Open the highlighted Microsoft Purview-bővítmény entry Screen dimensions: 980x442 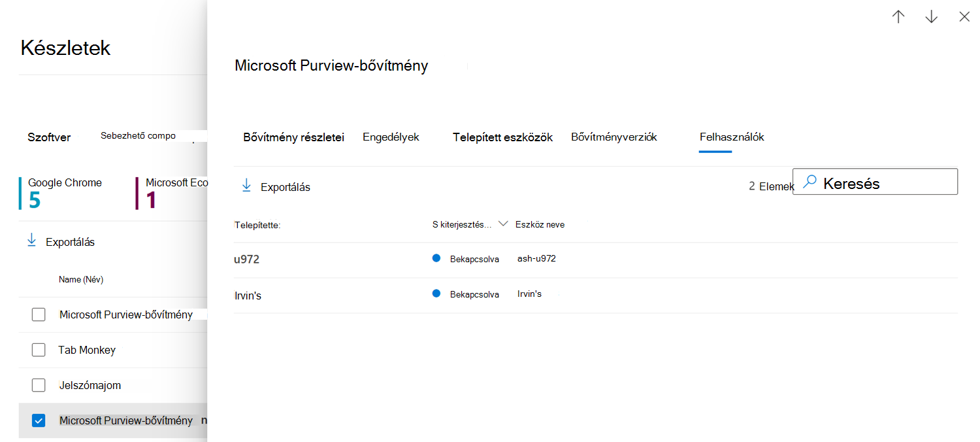126,420
